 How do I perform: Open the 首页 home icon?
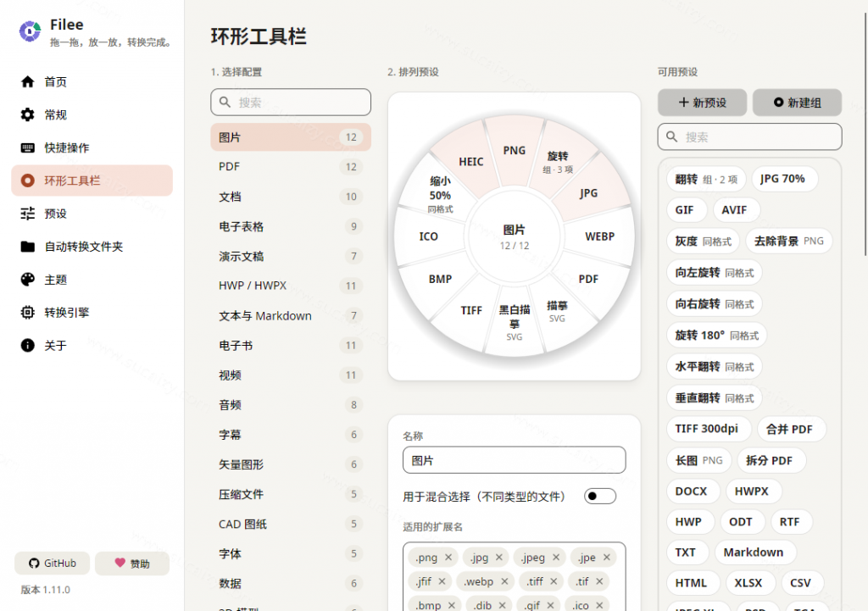tap(28, 82)
